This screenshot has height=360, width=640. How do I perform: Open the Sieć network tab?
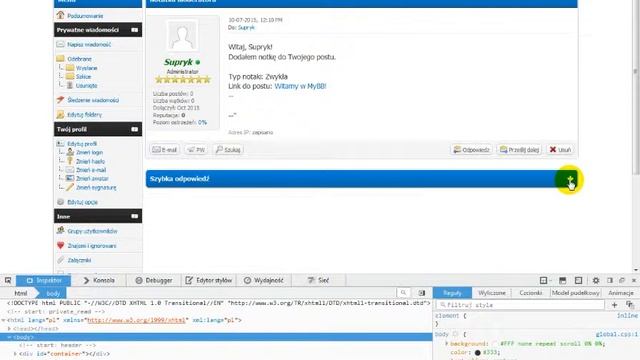pos(318,280)
